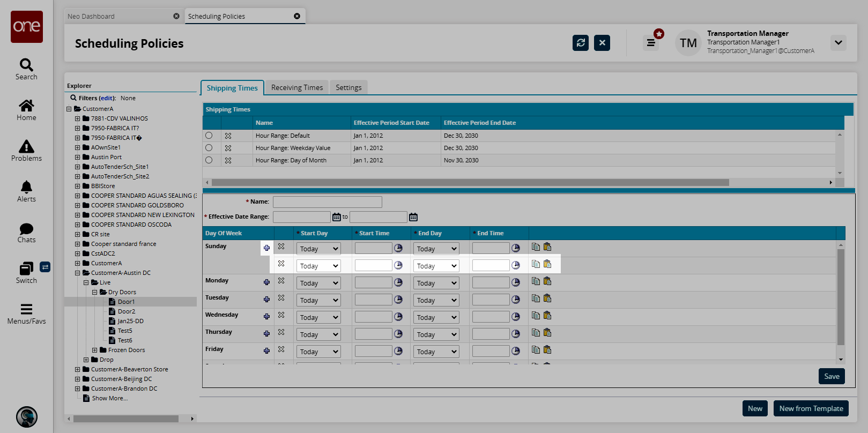This screenshot has width=868, height=433.
Task: Select Hour Range: Weekday Value radio button
Action: tap(209, 148)
